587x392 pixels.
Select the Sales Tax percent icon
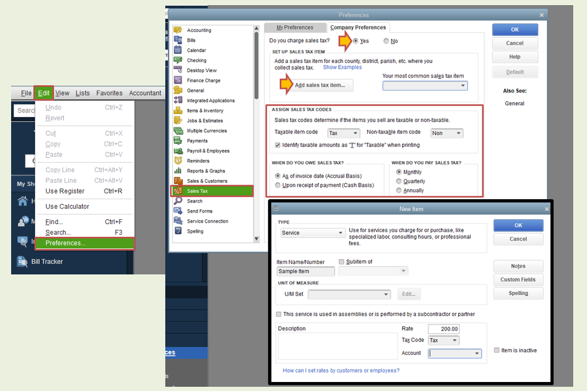coord(178,191)
